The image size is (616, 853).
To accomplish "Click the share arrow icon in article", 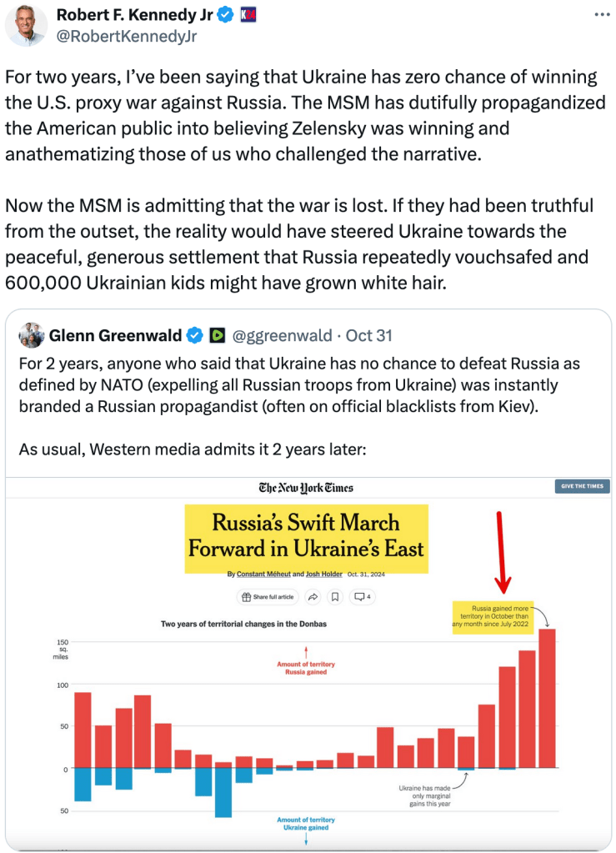I will coord(313,597).
